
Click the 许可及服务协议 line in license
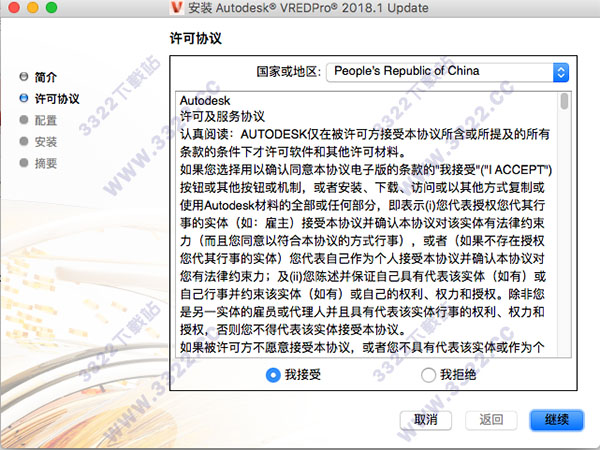[222, 116]
